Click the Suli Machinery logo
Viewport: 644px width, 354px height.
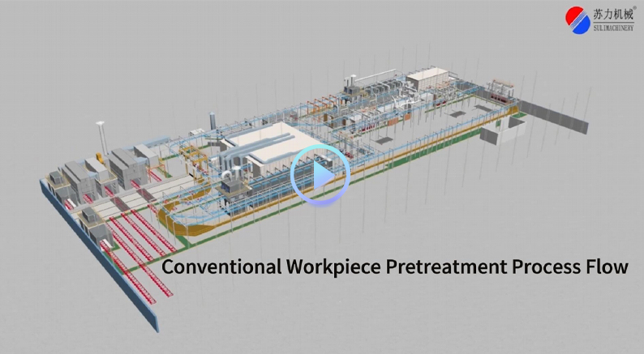(599, 19)
